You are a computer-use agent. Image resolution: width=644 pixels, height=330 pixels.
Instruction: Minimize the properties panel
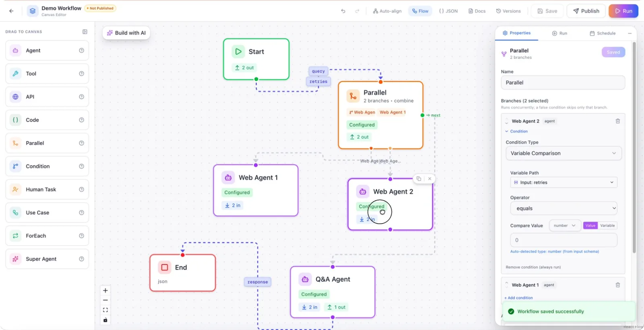pos(630,33)
